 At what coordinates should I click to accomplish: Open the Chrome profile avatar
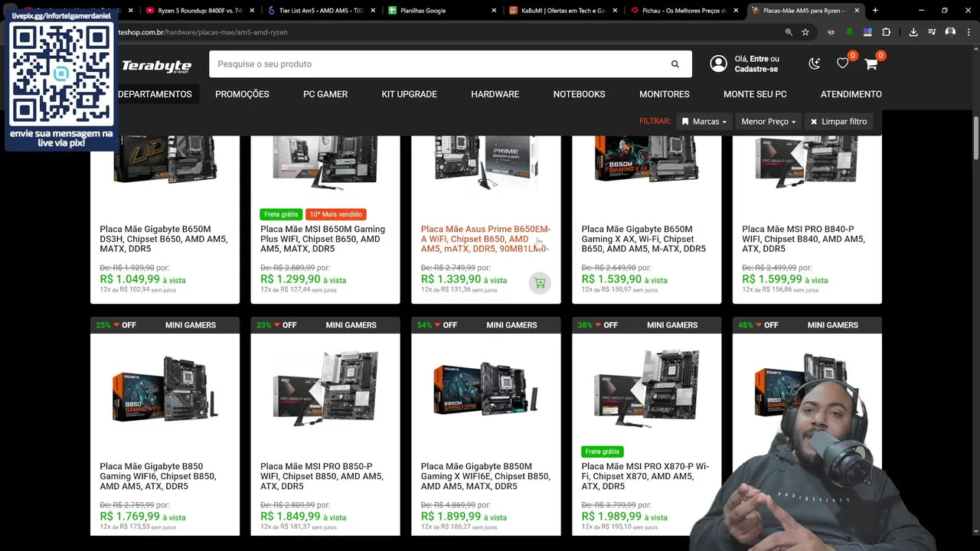coord(950,32)
